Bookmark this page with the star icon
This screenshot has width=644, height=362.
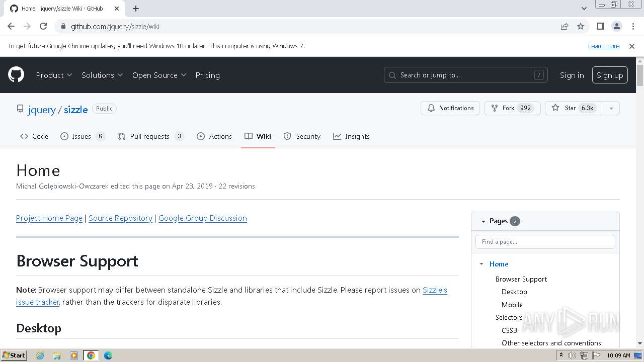[x=581, y=26]
